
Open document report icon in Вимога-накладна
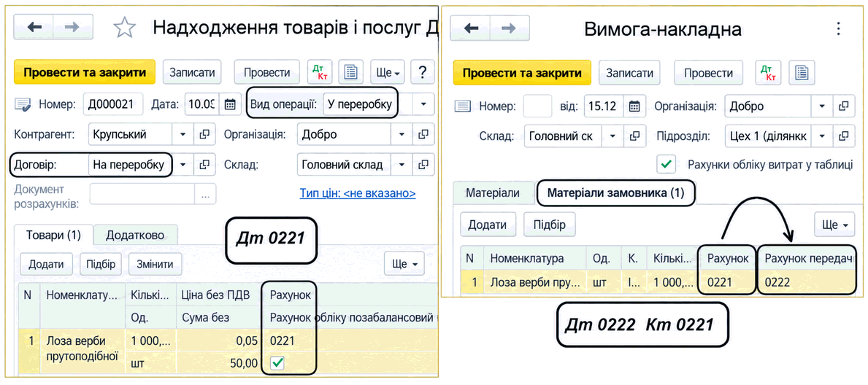(x=801, y=72)
